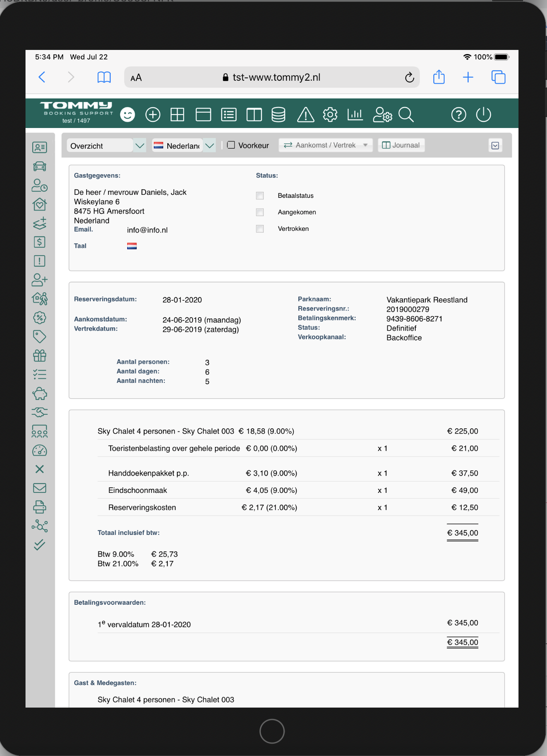Toggle the Aangekomen checkbox
547x756 pixels.
(260, 212)
